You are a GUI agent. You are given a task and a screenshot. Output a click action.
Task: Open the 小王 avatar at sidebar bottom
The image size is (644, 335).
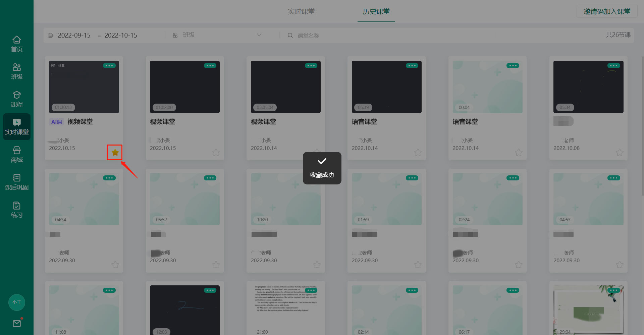point(16,302)
